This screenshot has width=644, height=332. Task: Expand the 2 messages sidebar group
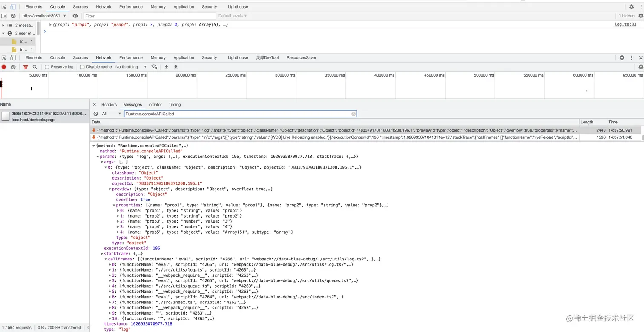click(3, 25)
